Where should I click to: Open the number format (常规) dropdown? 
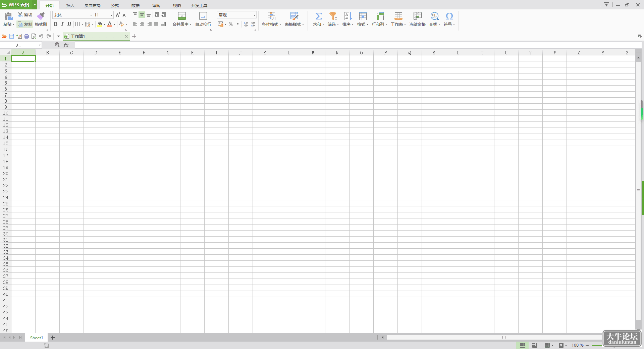pos(254,15)
